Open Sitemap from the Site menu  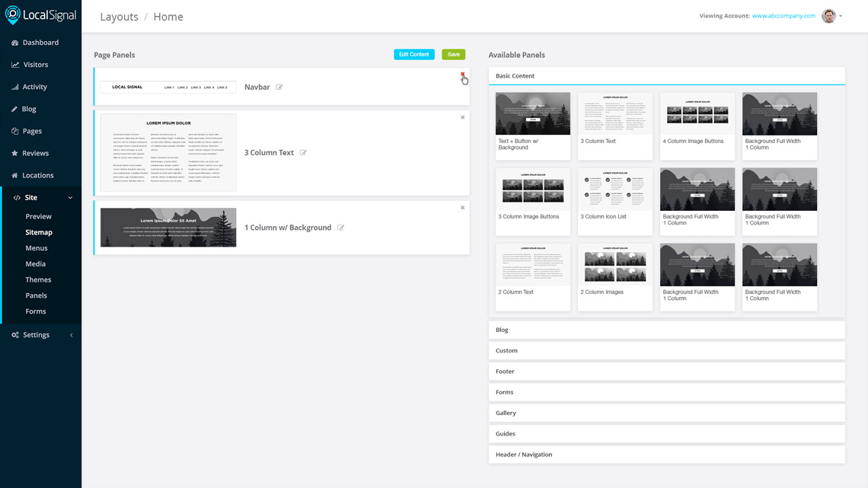[39, 231]
